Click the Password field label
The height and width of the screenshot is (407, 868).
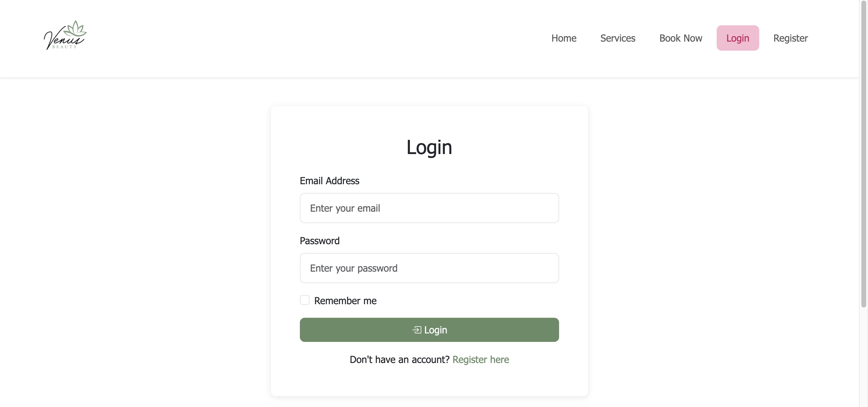pyautogui.click(x=319, y=241)
